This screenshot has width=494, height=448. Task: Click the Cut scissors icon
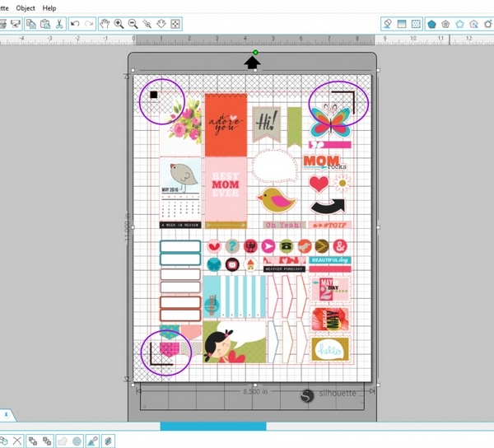59,24
